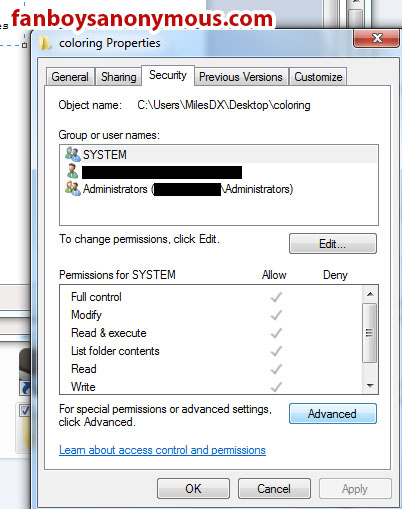
Task: Select SYSTEM in group list
Action: point(219,154)
